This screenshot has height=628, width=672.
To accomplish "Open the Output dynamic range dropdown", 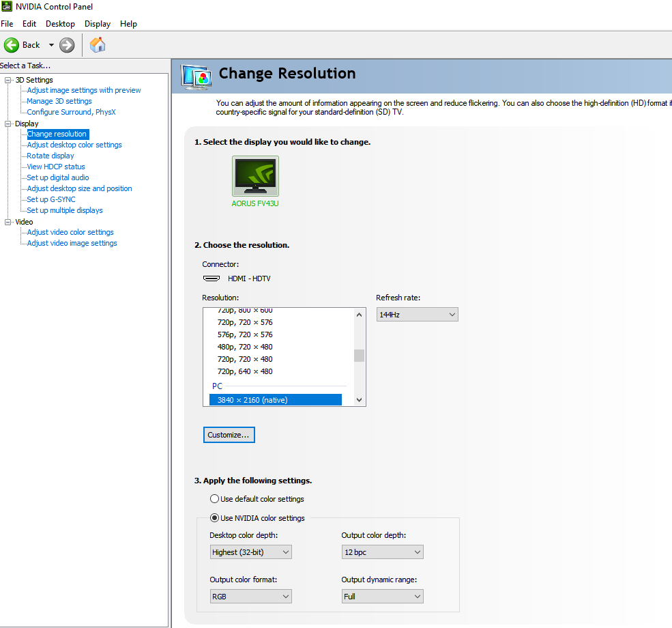I will (382, 597).
